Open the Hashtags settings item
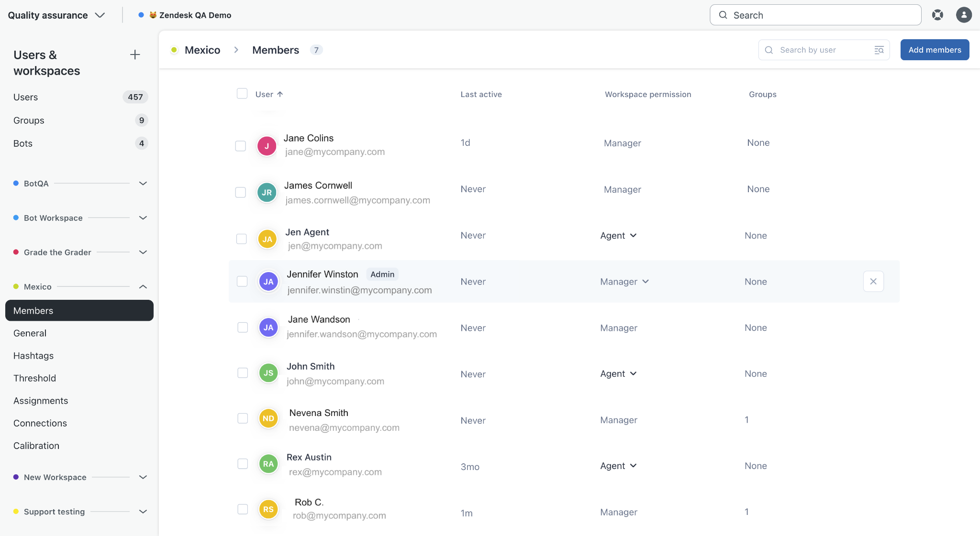The height and width of the screenshot is (536, 980). point(33,356)
